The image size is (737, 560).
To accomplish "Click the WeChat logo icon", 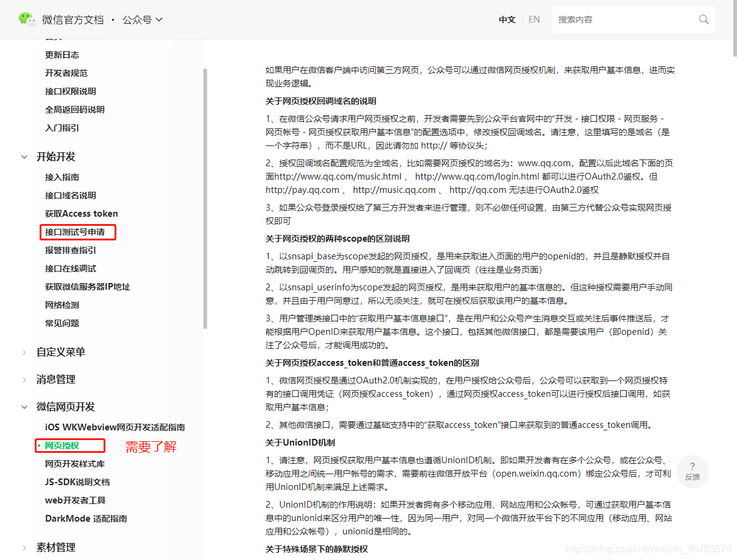I will (x=27, y=19).
